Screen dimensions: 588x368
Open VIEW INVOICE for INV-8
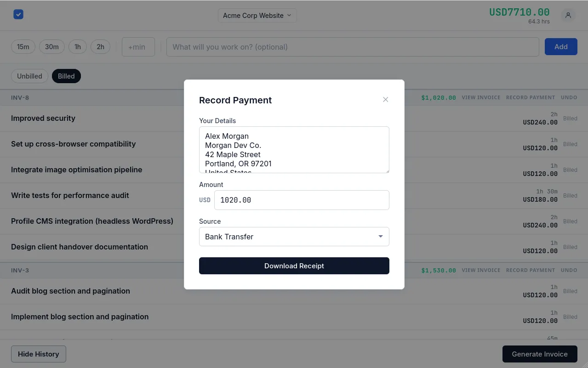[x=481, y=97]
